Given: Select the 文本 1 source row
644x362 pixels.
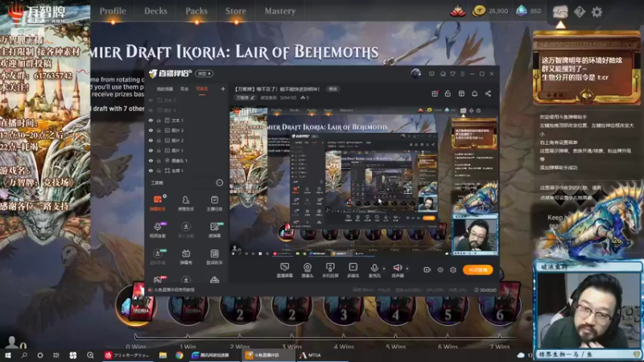Looking at the screenshot, I should pyautogui.click(x=187, y=120).
